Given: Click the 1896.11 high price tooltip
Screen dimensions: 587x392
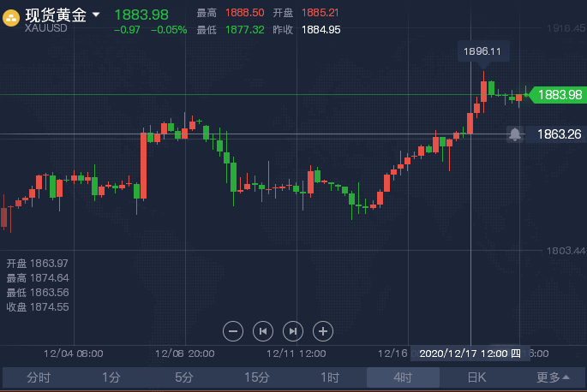Looking at the screenshot, I should [483, 51].
